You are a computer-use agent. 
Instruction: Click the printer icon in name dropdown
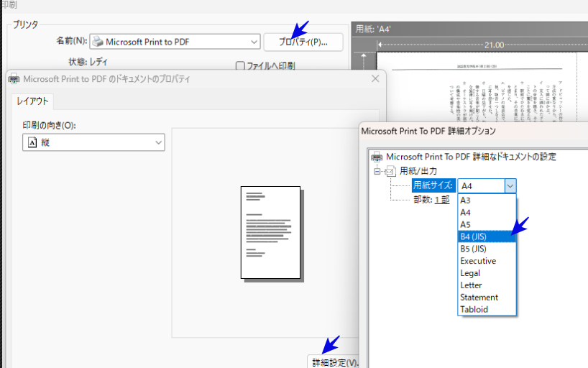click(x=98, y=41)
